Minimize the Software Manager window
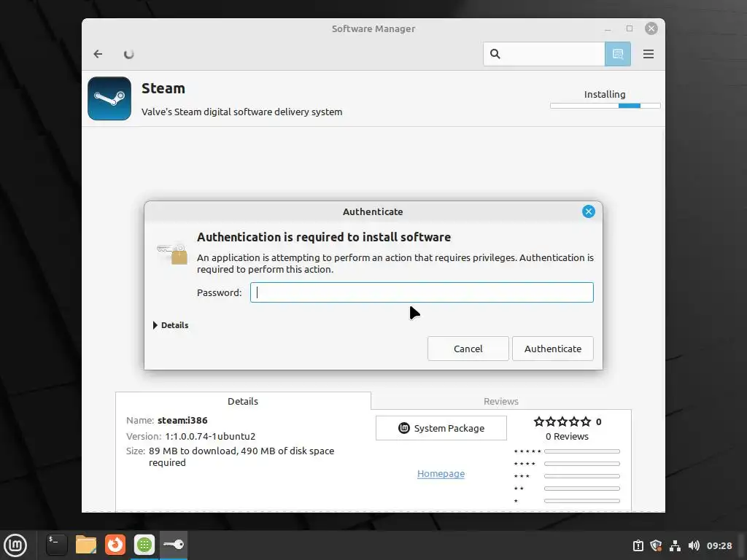This screenshot has height=560, width=747. (608, 29)
